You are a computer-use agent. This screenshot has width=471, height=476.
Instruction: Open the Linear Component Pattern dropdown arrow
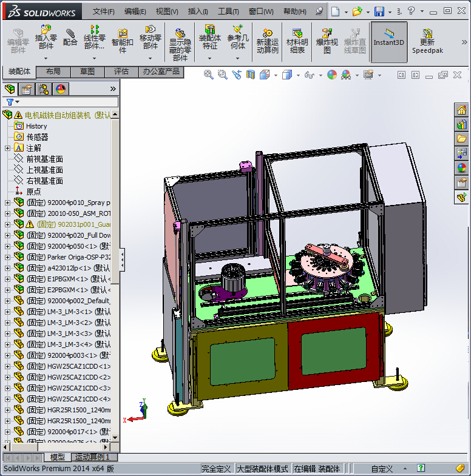95,58
